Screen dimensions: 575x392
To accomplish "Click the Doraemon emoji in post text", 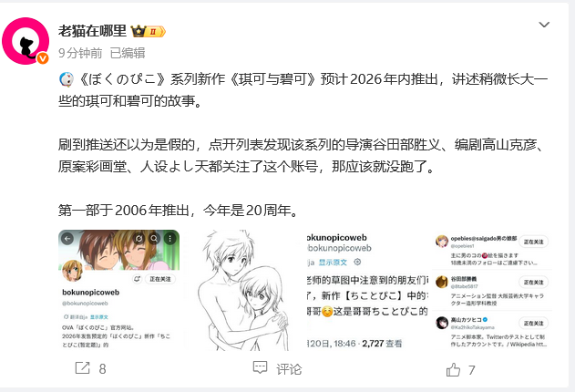I will [67, 79].
